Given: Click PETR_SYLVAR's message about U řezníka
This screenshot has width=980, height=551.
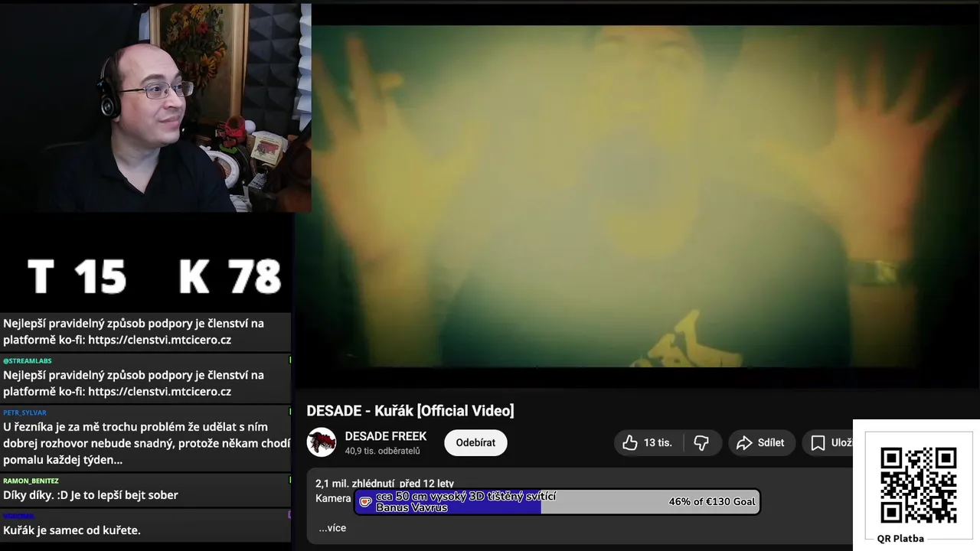Looking at the screenshot, I should [x=146, y=443].
